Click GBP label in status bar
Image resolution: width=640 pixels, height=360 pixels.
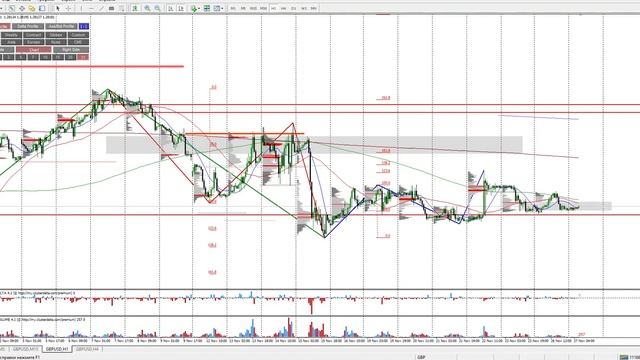pyautogui.click(x=421, y=357)
